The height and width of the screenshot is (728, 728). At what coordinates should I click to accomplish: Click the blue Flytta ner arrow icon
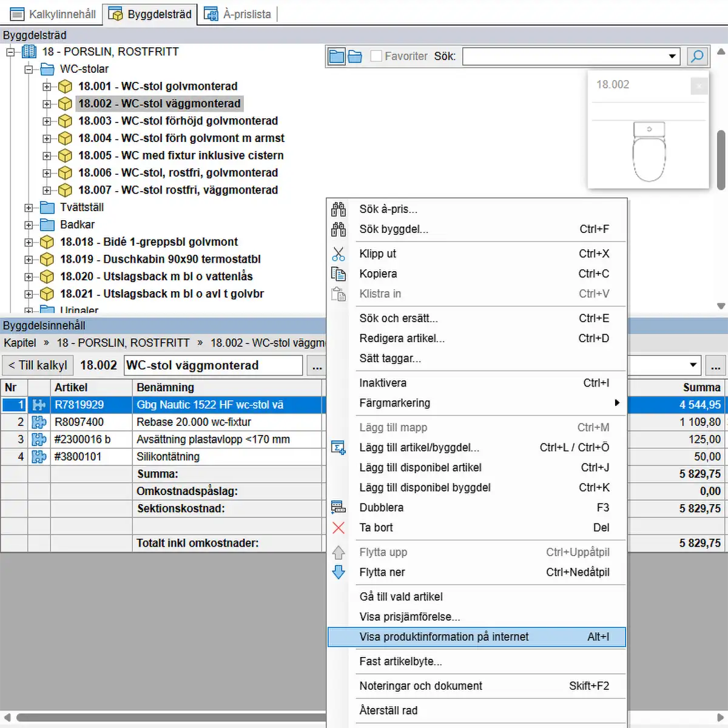coord(339,572)
